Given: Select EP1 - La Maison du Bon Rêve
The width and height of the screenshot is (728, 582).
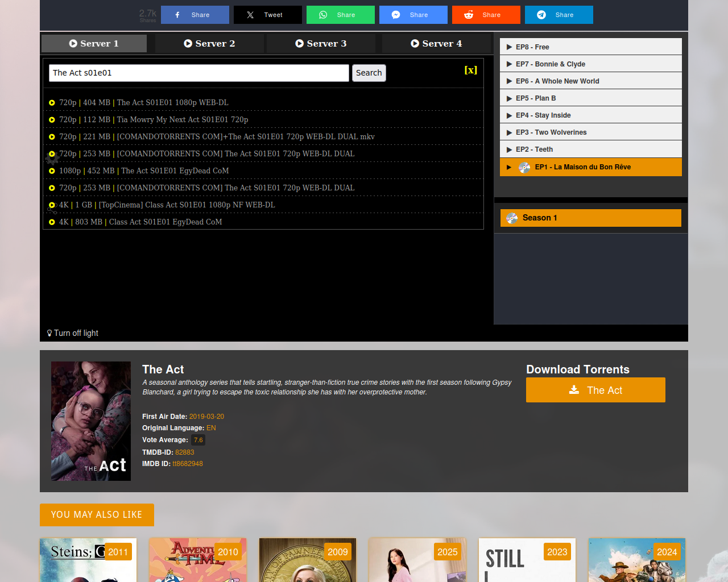Looking at the screenshot, I should (591, 167).
